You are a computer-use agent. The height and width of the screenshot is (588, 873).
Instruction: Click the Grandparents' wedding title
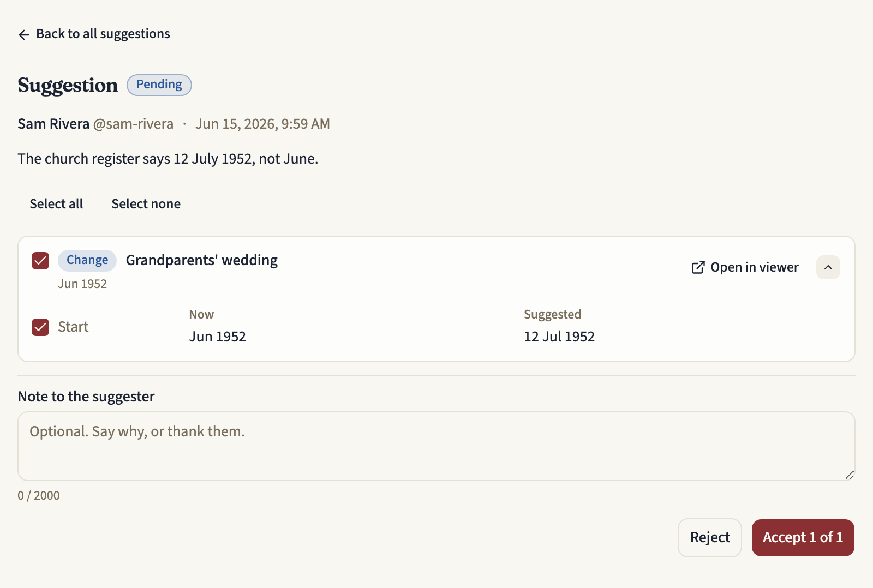pos(202,260)
